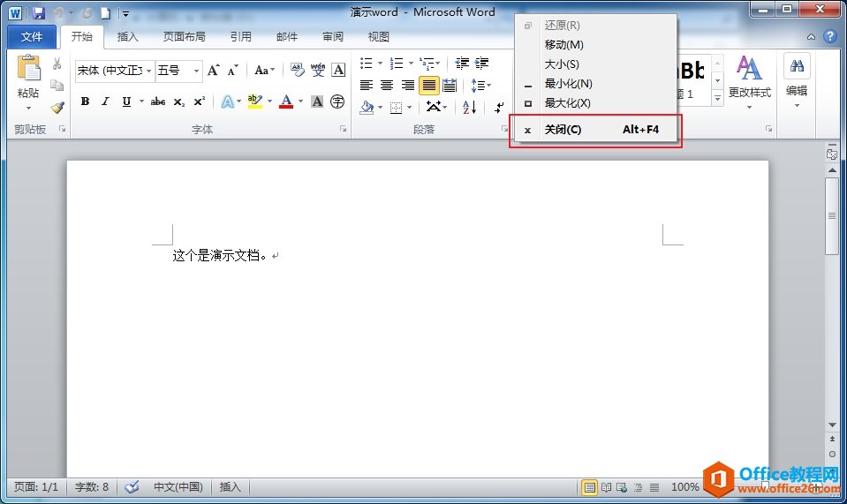This screenshot has width=847, height=504.
Task: Click the Format Painter brush icon
Action: pos(57,108)
